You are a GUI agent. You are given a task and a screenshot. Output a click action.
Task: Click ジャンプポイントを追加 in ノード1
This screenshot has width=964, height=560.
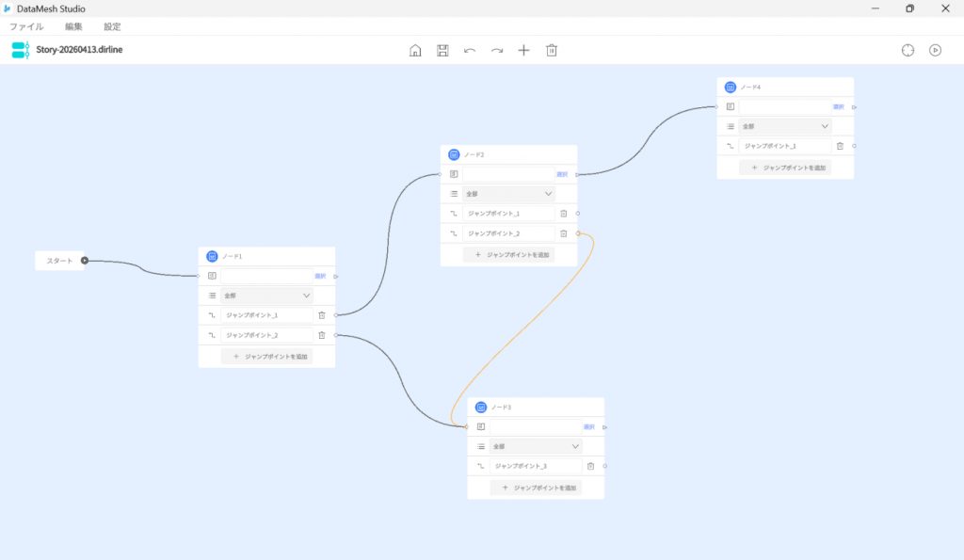[266, 357]
